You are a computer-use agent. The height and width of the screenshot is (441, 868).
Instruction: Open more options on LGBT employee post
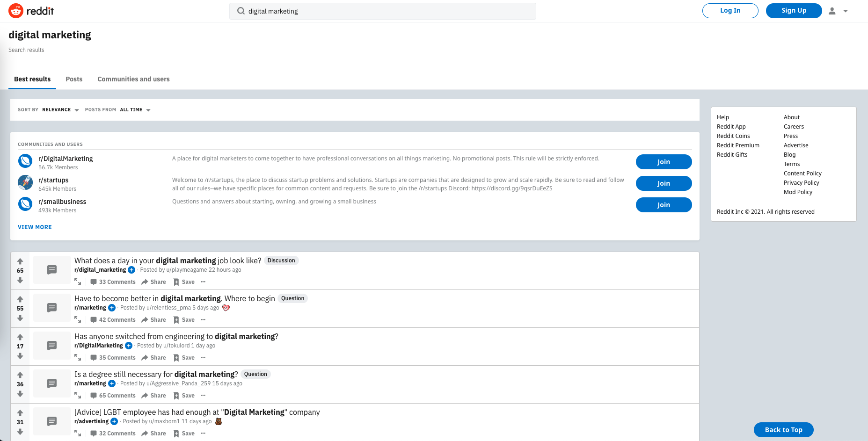tap(203, 433)
